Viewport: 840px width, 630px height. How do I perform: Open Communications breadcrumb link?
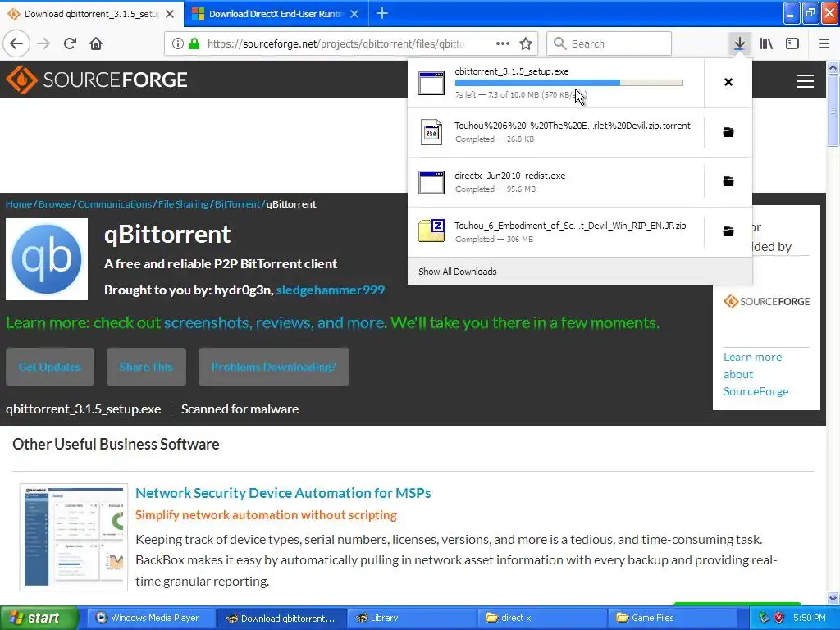(x=115, y=204)
